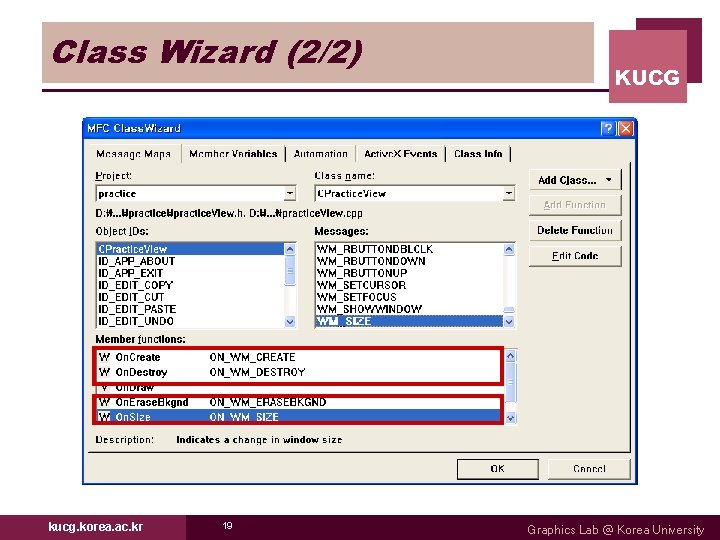Select WM_RBUTTONDOWN message
This screenshot has height=540, width=720.
[409, 261]
